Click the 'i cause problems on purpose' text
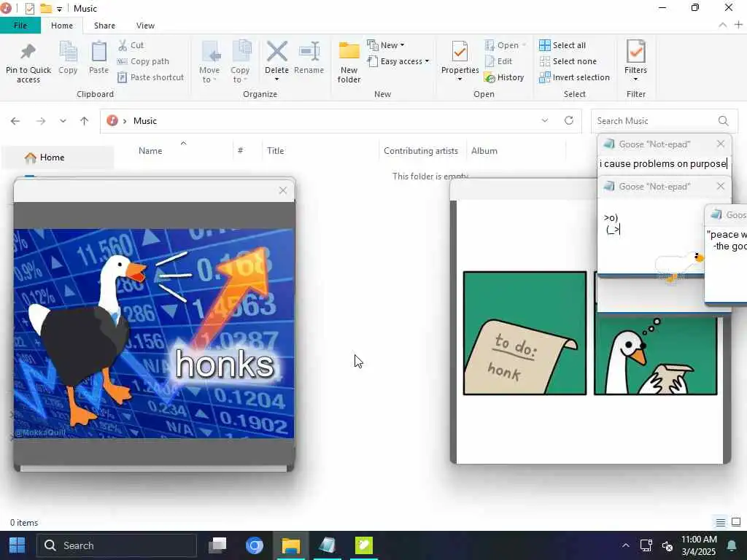This screenshot has height=560, width=747. pyautogui.click(x=662, y=164)
